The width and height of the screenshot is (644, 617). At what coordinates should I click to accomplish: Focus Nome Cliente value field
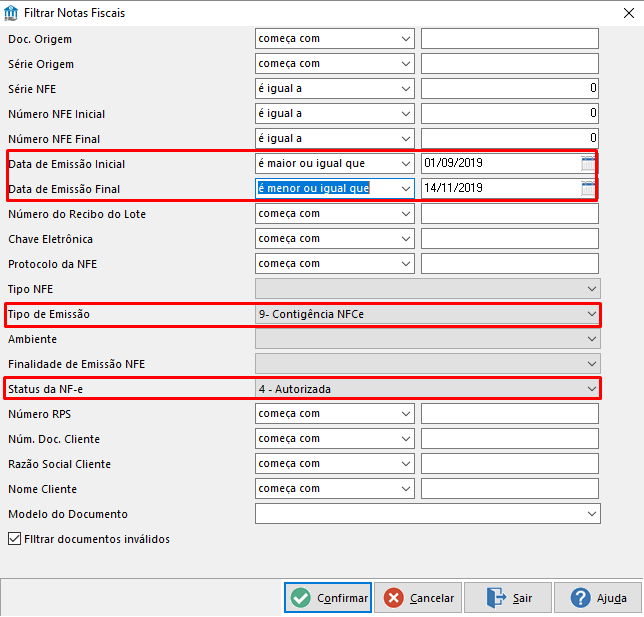pos(510,489)
